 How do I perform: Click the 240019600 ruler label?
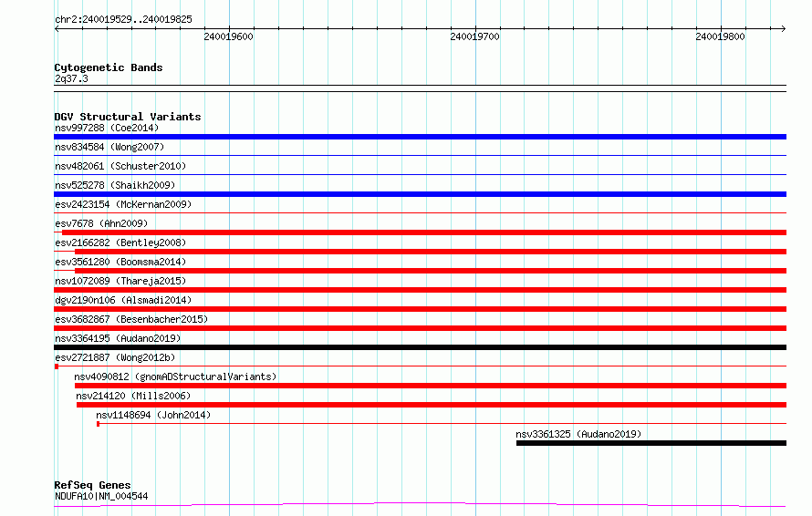[228, 36]
